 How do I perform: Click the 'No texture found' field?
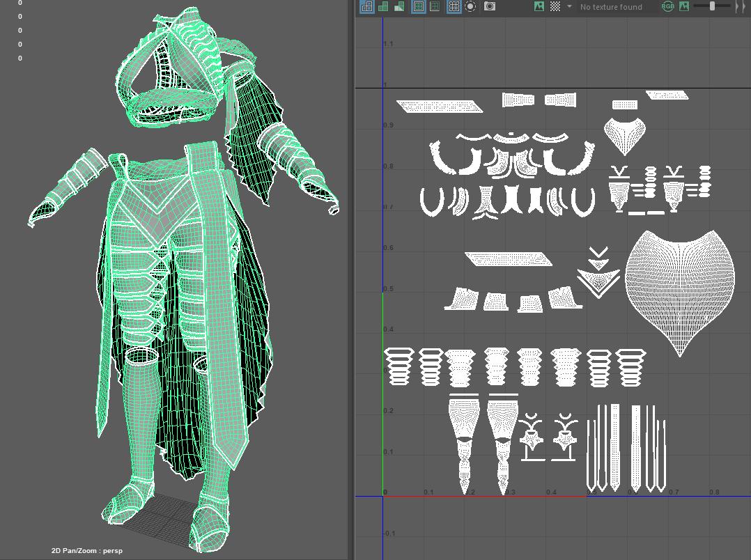pos(611,7)
